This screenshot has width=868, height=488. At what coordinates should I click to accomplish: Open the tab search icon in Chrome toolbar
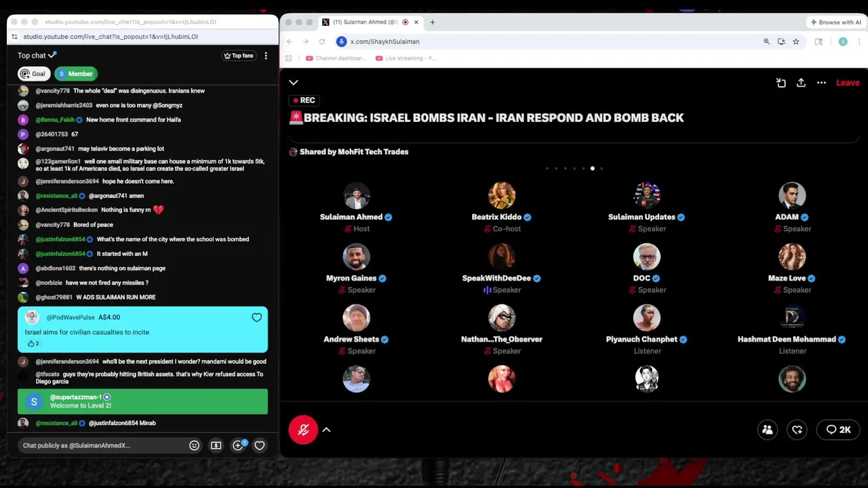(x=818, y=41)
